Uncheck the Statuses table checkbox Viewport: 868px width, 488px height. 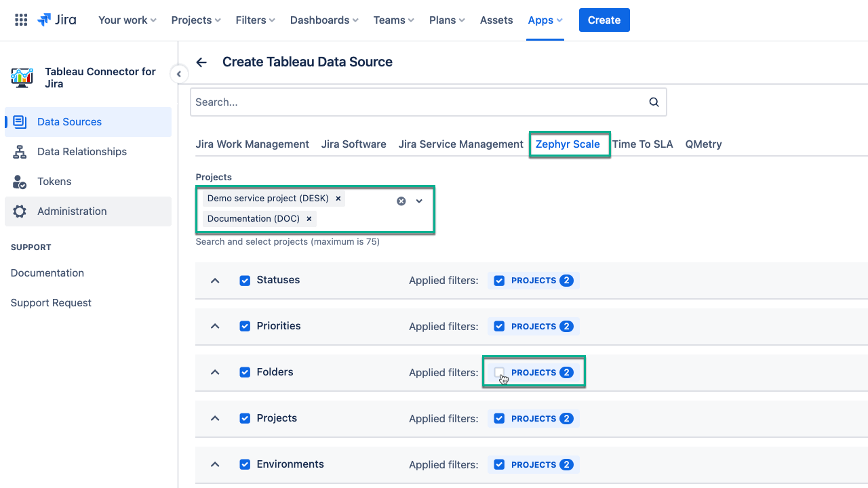[x=245, y=281]
